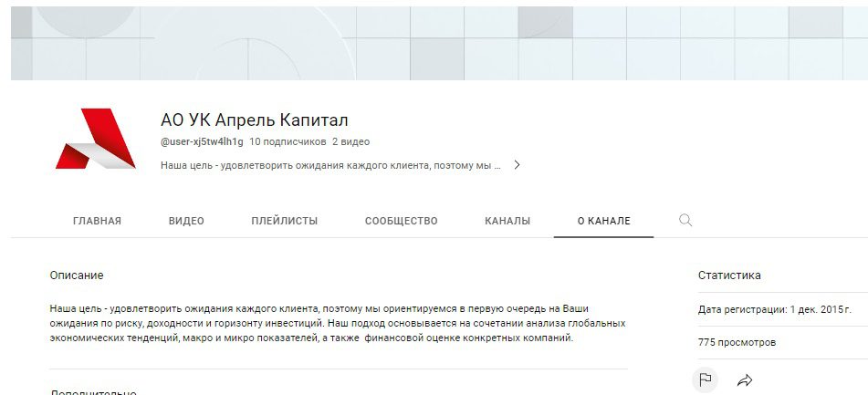Open the channel search magnifier icon
This screenshot has width=868, height=395.
point(685,220)
